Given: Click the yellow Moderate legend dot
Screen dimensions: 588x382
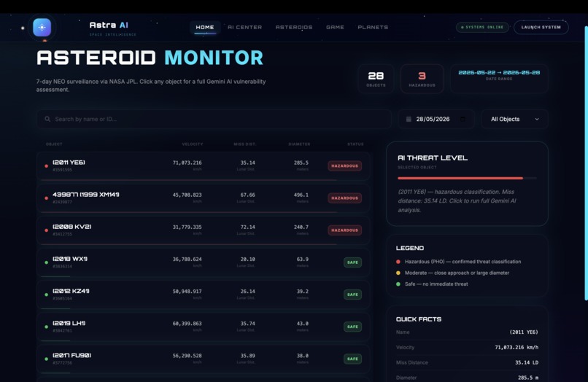Looking at the screenshot, I should [x=398, y=273].
